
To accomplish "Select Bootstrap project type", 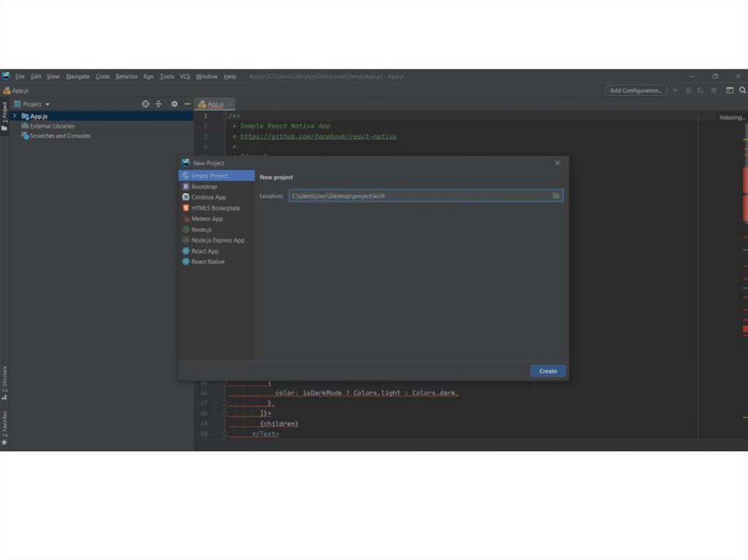I will coord(204,187).
